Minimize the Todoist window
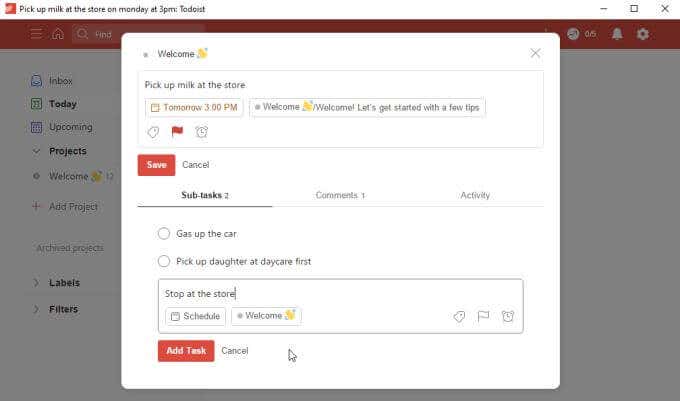This screenshot has width=680, height=401. coord(603,9)
